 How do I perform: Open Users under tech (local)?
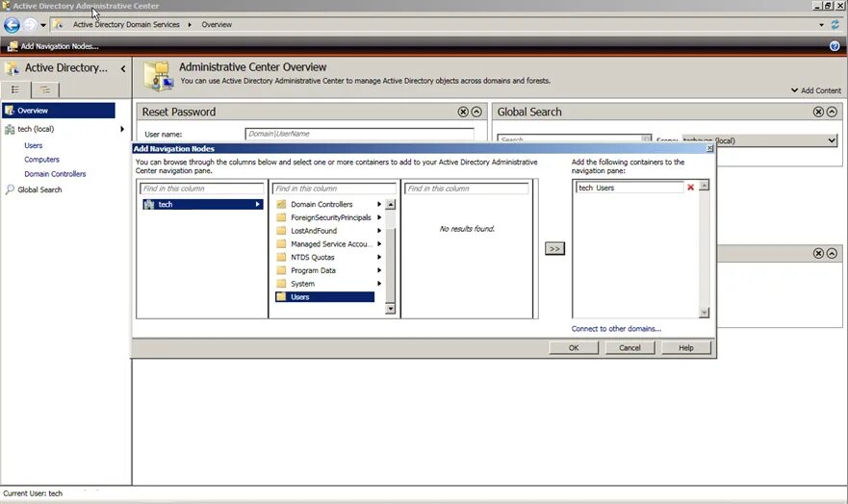(33, 145)
